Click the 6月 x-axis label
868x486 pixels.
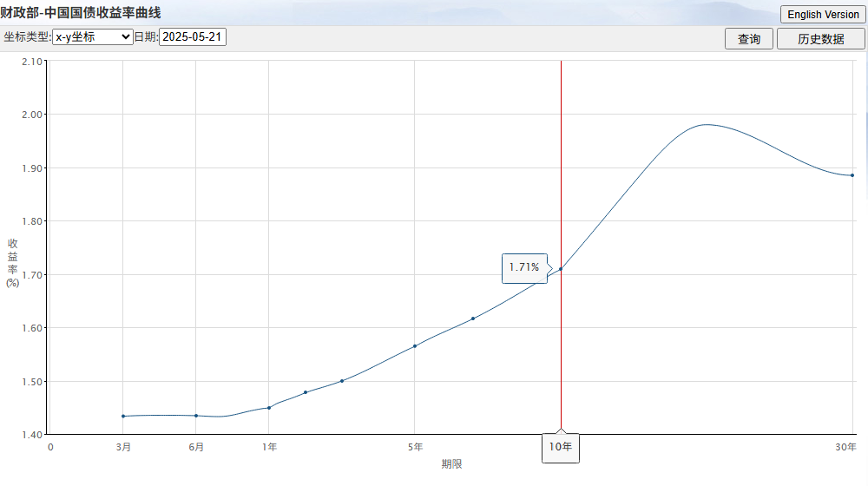[x=196, y=447]
